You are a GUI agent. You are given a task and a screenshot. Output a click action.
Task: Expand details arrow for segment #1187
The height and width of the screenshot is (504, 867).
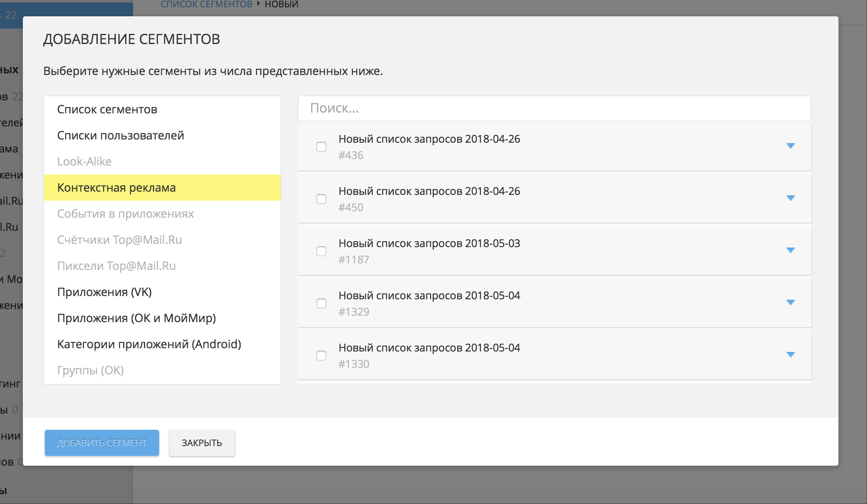(x=790, y=250)
